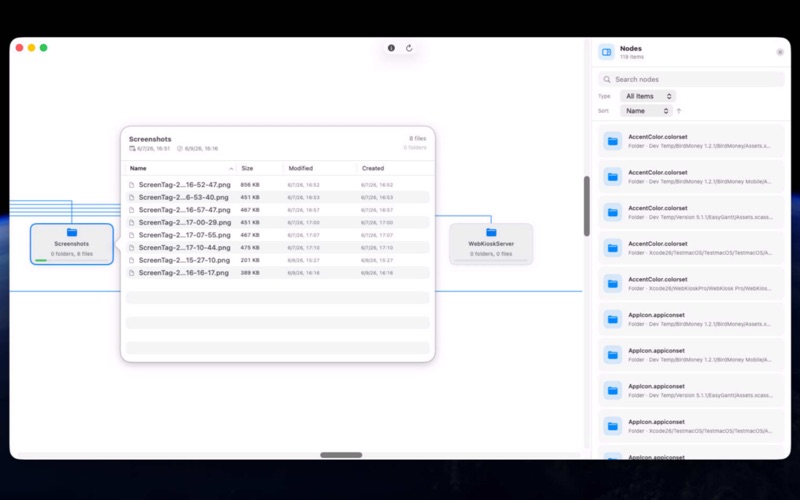Image resolution: width=800 pixels, height=500 pixels.
Task: Open the Sort dropdown showing Name
Action: (x=646, y=111)
